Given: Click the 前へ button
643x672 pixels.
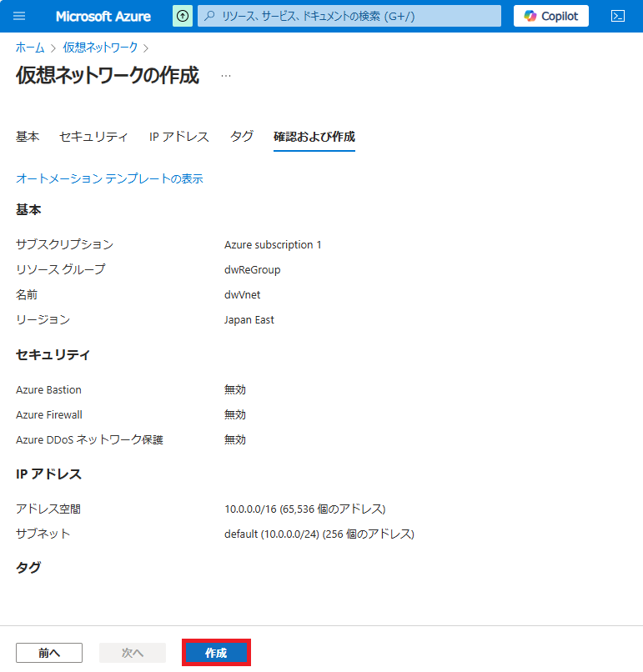Looking at the screenshot, I should 49,653.
